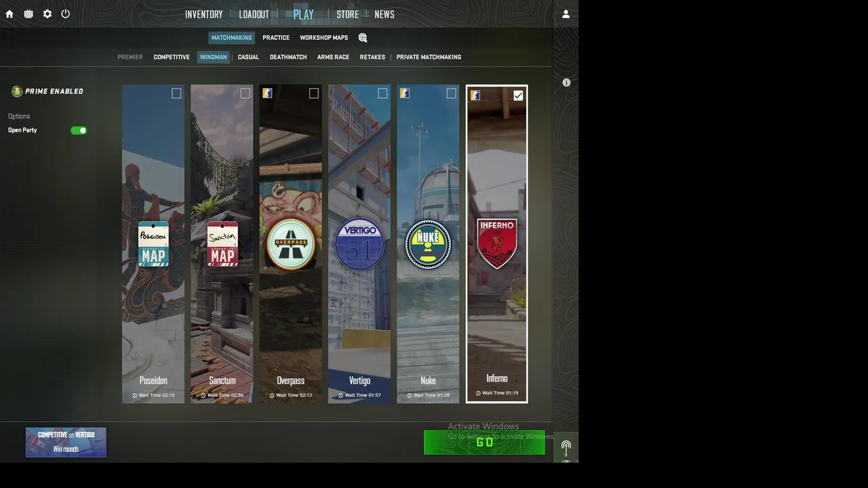Click the Vertigo map name label
This screenshot has width=868, height=488.
[359, 381]
